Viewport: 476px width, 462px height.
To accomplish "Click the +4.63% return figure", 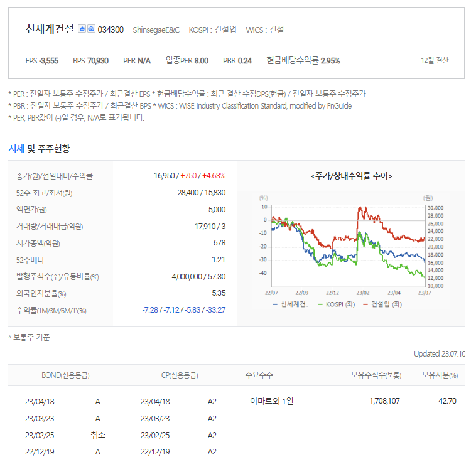I will (x=214, y=176).
